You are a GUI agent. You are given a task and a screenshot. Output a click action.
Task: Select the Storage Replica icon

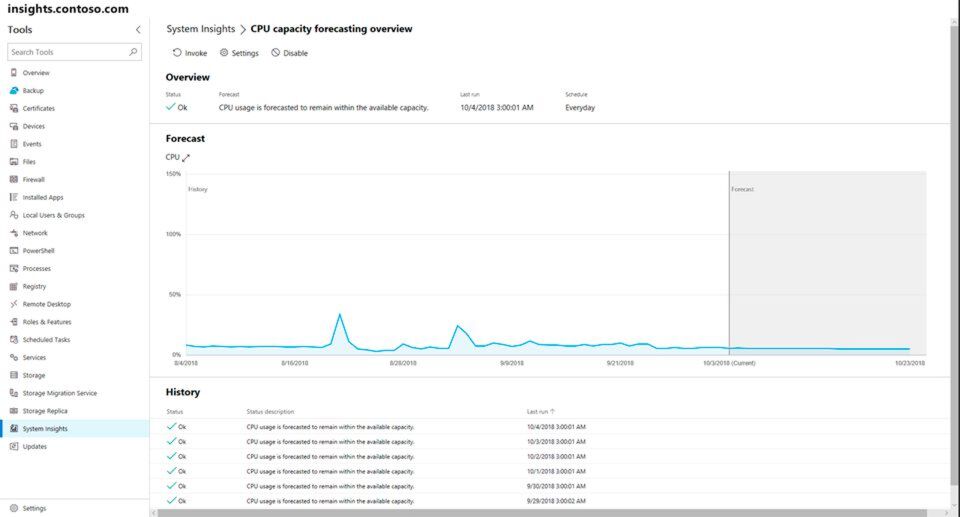13,410
